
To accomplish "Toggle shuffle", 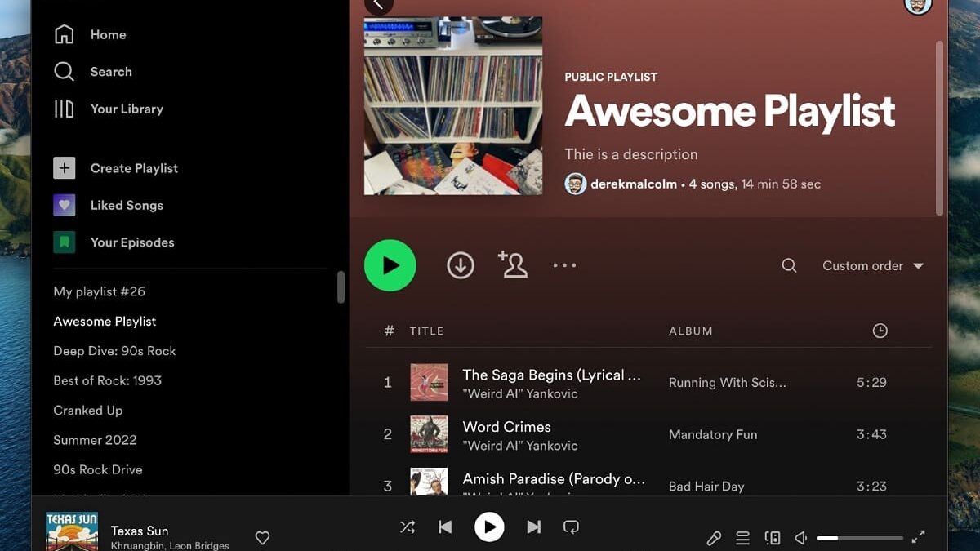I will 408,527.
